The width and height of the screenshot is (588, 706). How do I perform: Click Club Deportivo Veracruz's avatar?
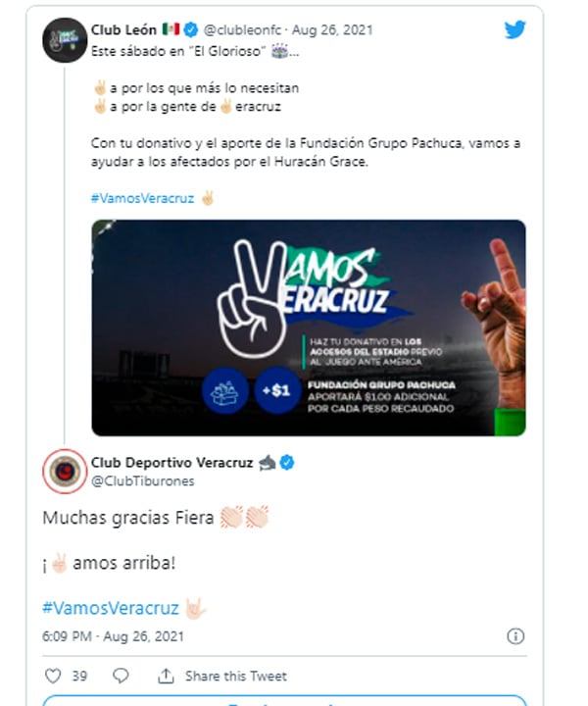click(x=66, y=472)
